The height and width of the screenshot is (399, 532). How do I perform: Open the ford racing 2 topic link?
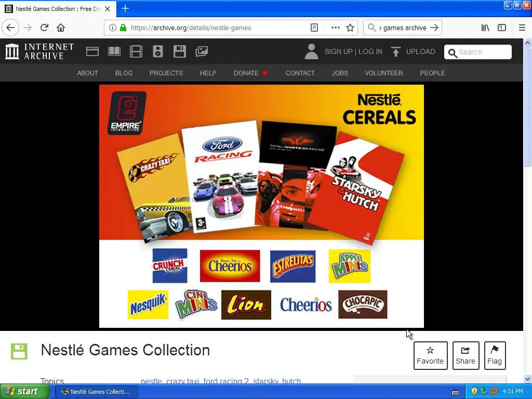(226, 381)
